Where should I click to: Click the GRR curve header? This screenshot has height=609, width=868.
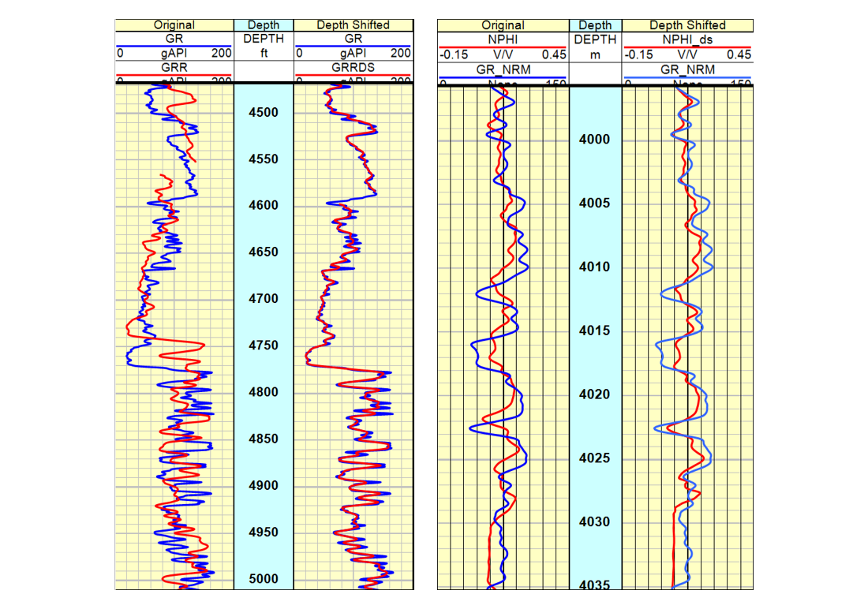coord(174,69)
